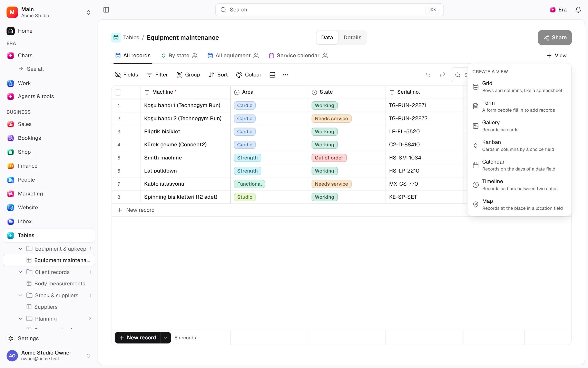Tick the select-all checkbox in header
Screen dimensions: 588x368
pyautogui.click(x=118, y=92)
